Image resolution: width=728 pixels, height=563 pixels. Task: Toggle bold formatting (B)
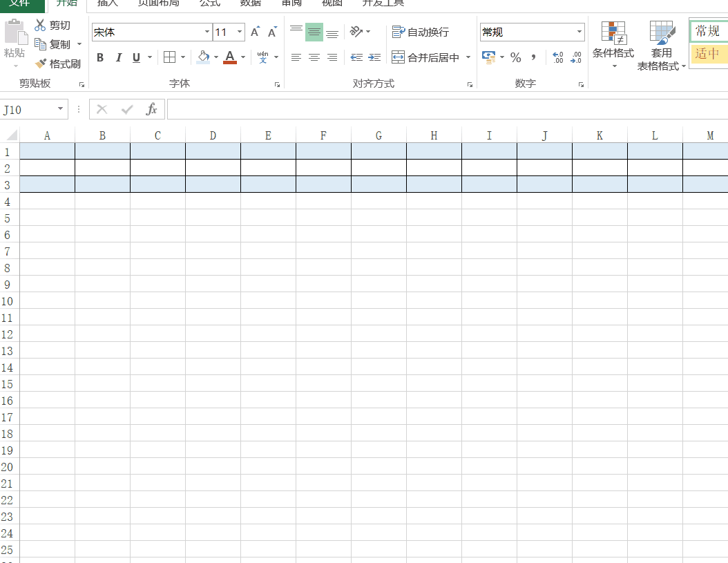pyautogui.click(x=100, y=57)
